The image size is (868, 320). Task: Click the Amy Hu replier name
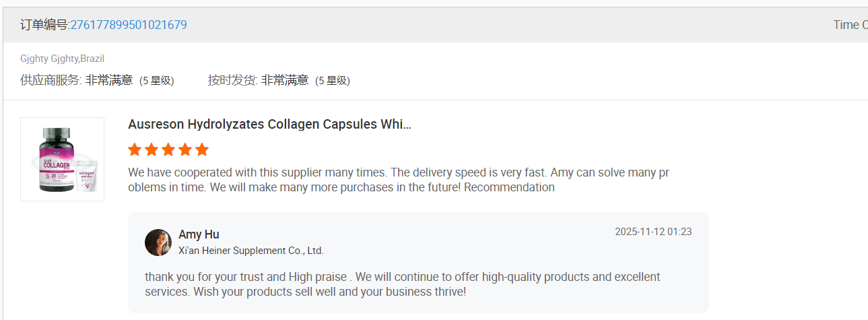tap(199, 234)
